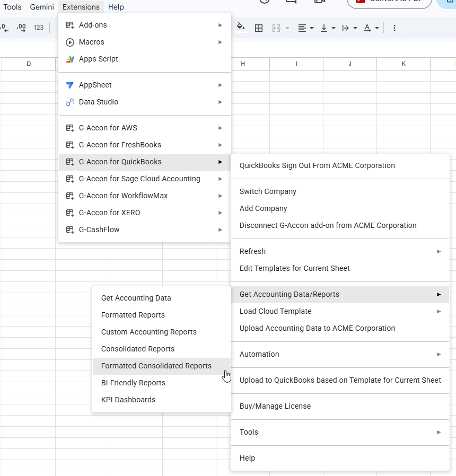Screen dimensions: 456x476
Task: Expand the Add-ons submenu
Action: (x=145, y=25)
